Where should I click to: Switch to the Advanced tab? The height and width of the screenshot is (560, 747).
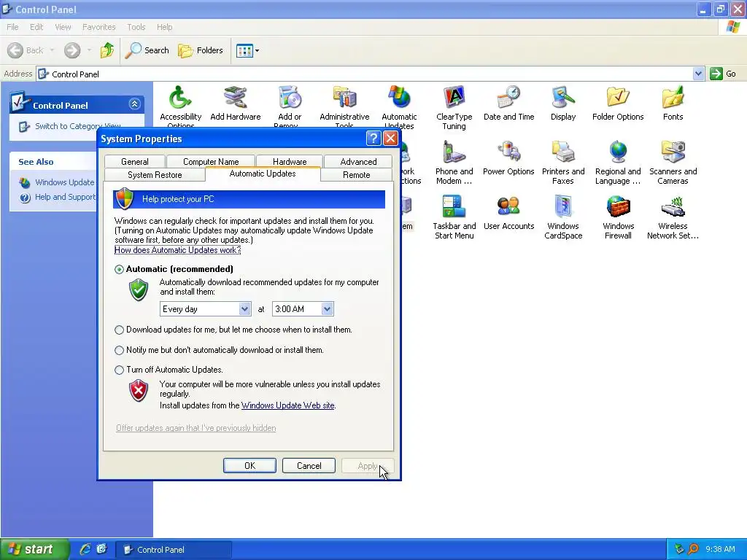[x=358, y=161]
